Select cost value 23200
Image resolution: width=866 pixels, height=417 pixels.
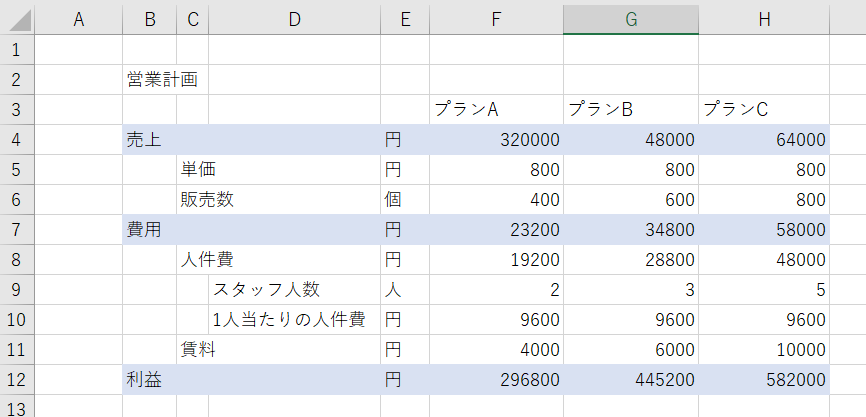click(x=497, y=229)
